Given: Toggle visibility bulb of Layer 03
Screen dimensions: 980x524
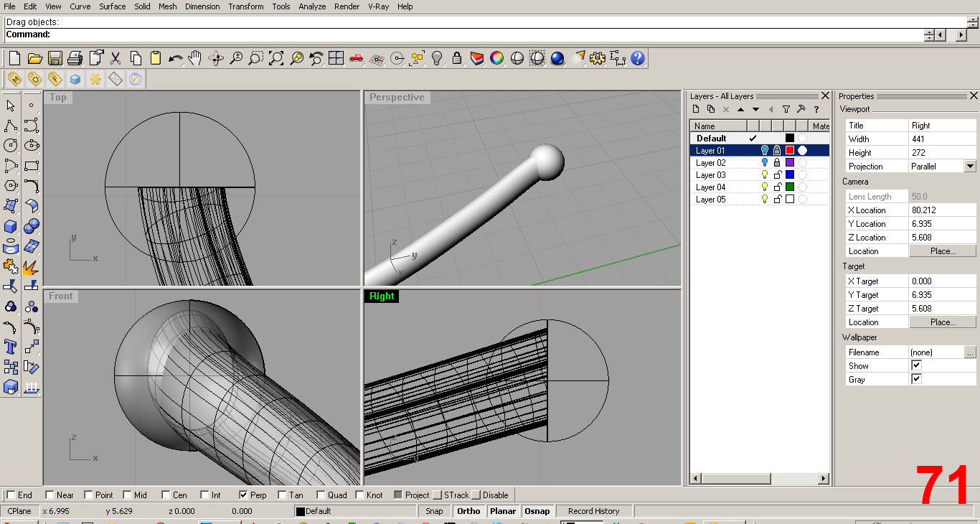Looking at the screenshot, I should [765, 175].
